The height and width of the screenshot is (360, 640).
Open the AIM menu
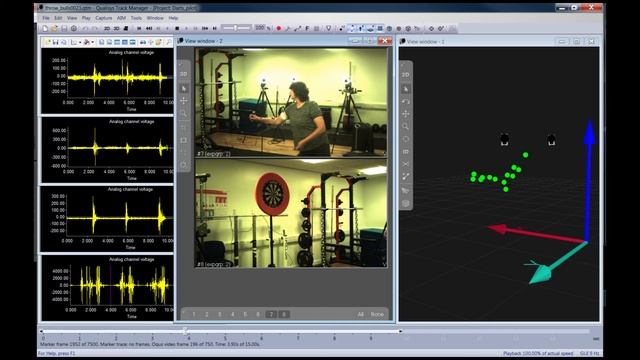coord(121,18)
